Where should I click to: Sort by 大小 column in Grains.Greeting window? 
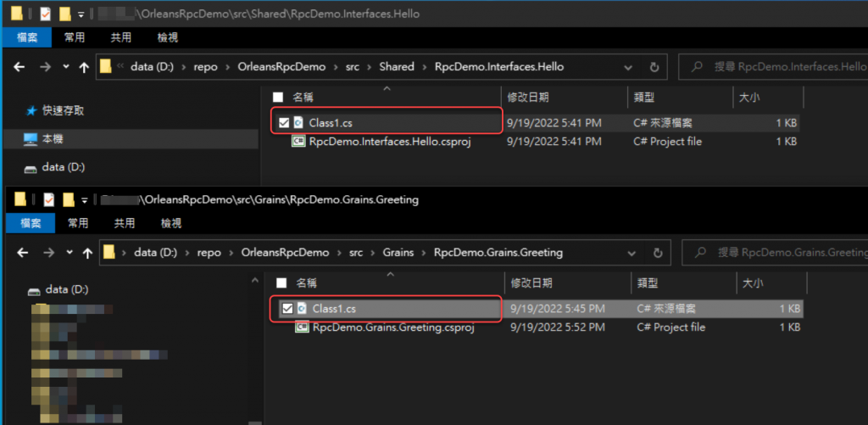[x=753, y=283]
